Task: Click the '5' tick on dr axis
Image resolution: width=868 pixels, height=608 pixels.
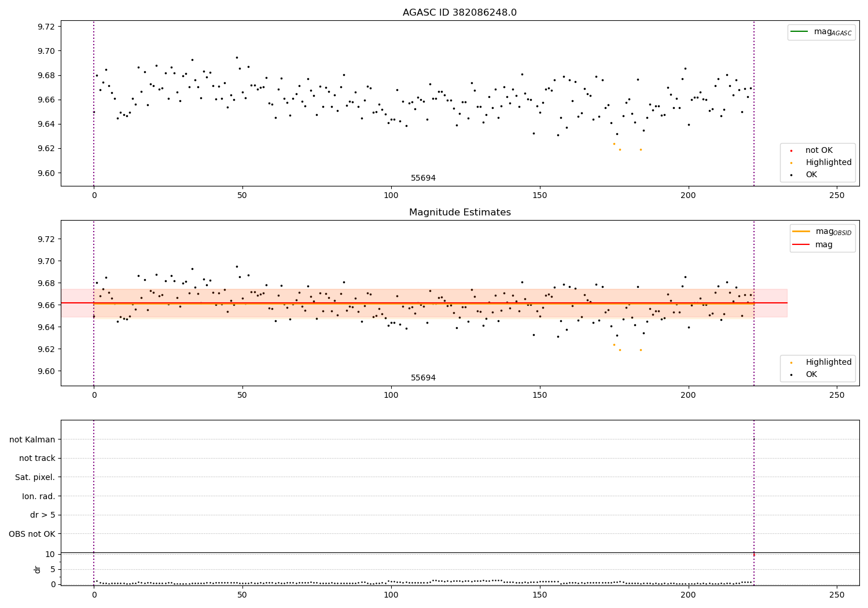Action: click(53, 569)
